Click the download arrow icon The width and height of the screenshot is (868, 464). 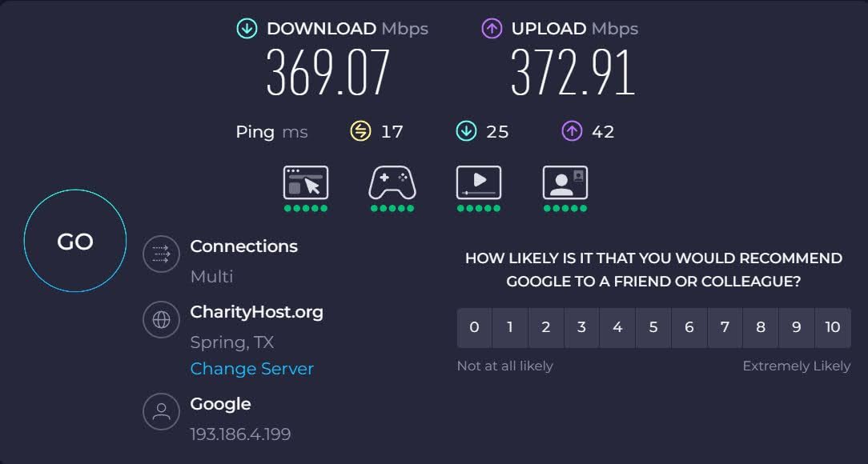click(247, 29)
